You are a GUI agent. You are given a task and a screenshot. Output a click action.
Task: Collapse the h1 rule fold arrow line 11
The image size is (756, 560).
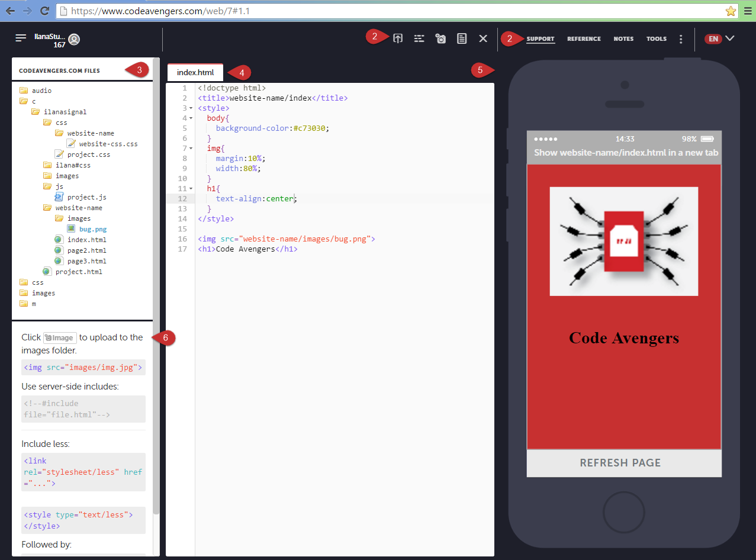tap(191, 189)
